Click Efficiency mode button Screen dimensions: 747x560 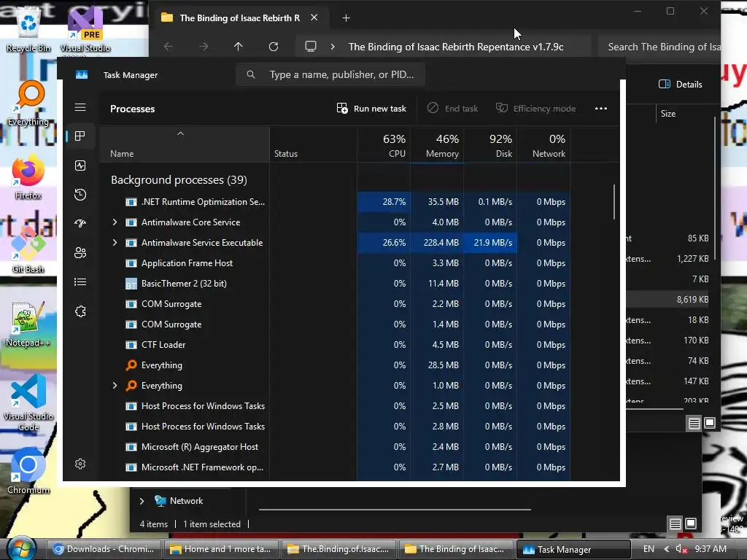(535, 109)
